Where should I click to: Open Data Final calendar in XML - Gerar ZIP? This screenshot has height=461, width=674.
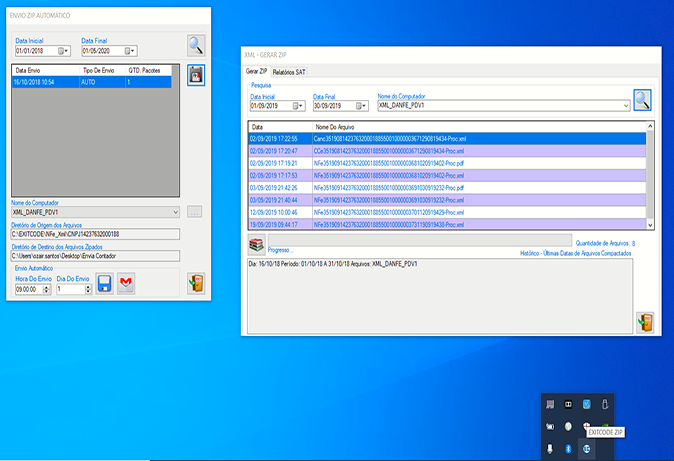(361, 106)
